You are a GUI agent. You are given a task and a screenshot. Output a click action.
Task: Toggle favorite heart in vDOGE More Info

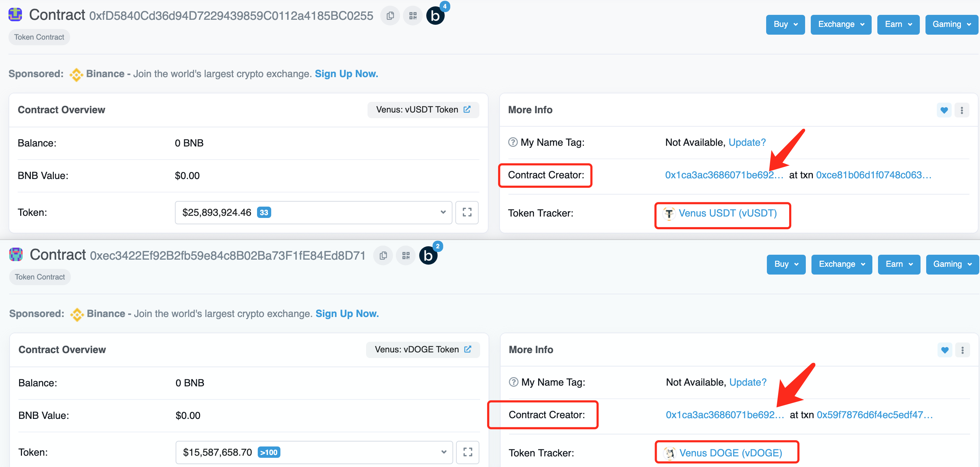click(945, 350)
